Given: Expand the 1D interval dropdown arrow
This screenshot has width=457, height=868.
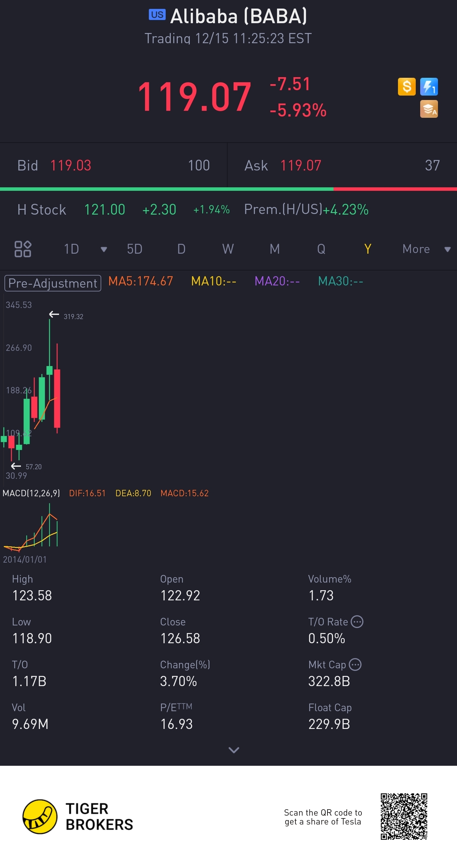Looking at the screenshot, I should click(104, 249).
